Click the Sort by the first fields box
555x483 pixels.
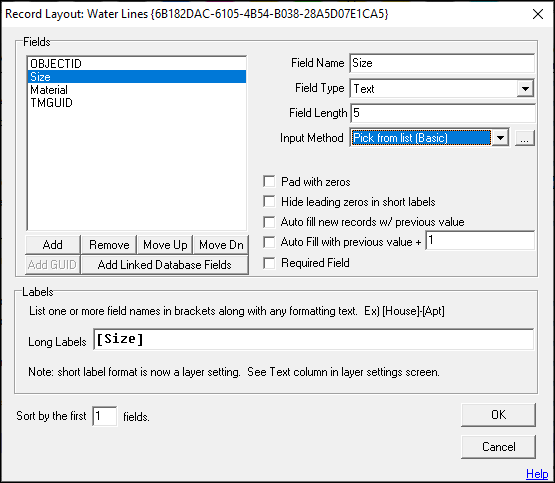click(x=104, y=416)
